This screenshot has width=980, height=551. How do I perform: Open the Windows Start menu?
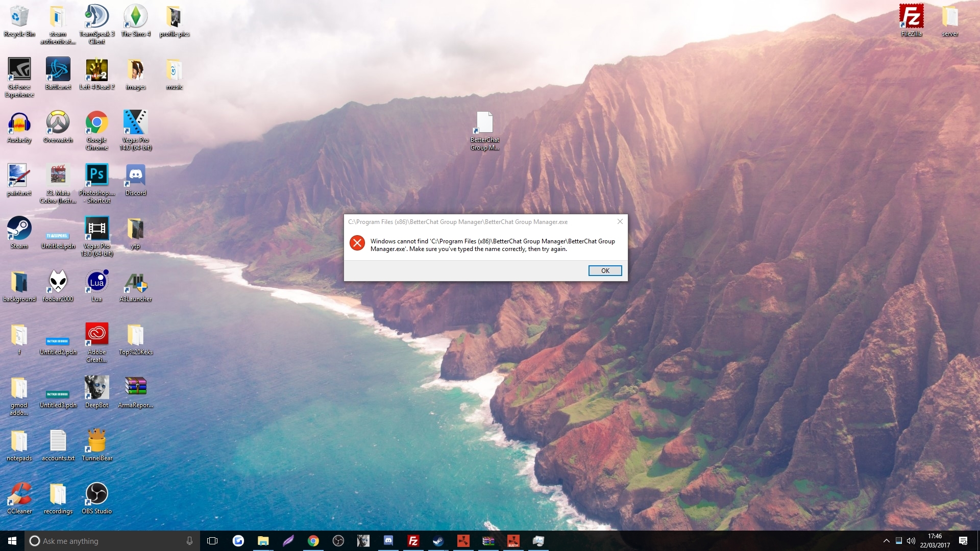tap(12, 541)
